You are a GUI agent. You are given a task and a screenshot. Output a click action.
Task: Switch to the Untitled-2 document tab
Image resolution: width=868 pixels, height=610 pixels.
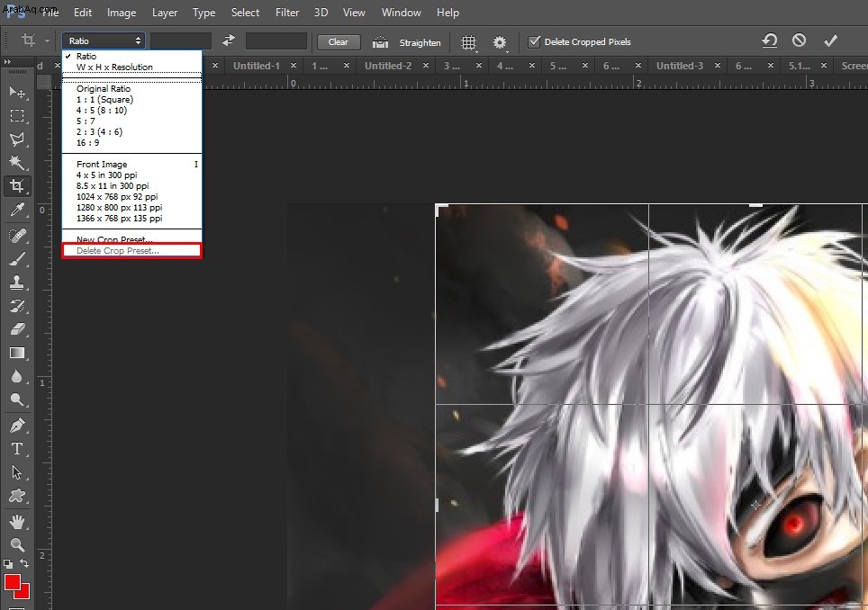(x=388, y=66)
